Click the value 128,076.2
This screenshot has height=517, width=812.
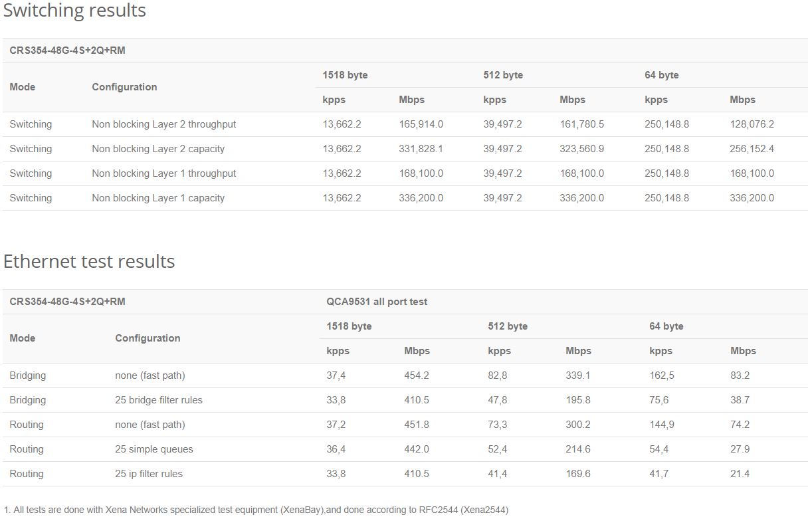coord(752,124)
